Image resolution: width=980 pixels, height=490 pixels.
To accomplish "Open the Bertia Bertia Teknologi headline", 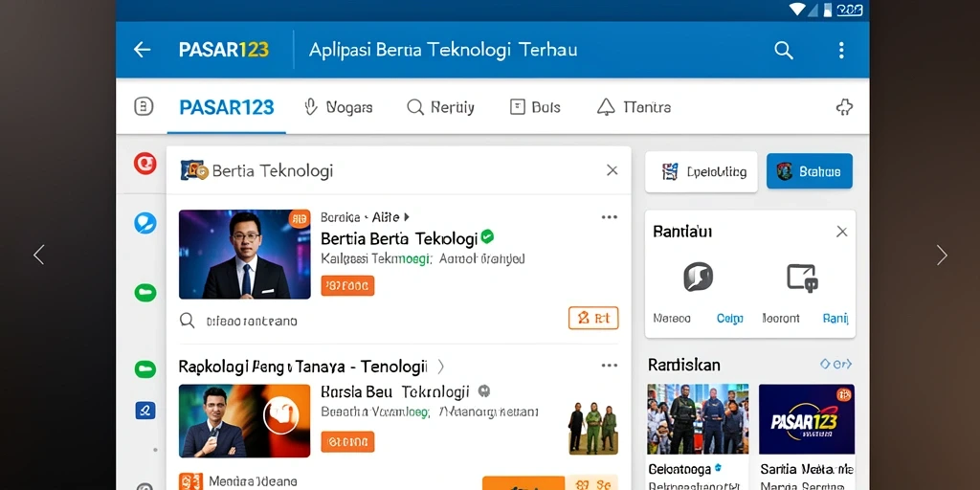I will pyautogui.click(x=399, y=238).
